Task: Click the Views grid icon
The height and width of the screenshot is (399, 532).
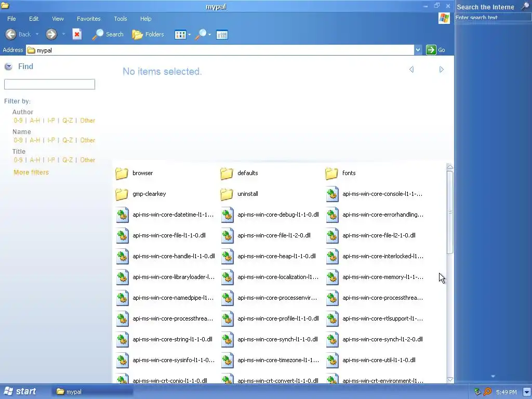Action: click(180, 35)
